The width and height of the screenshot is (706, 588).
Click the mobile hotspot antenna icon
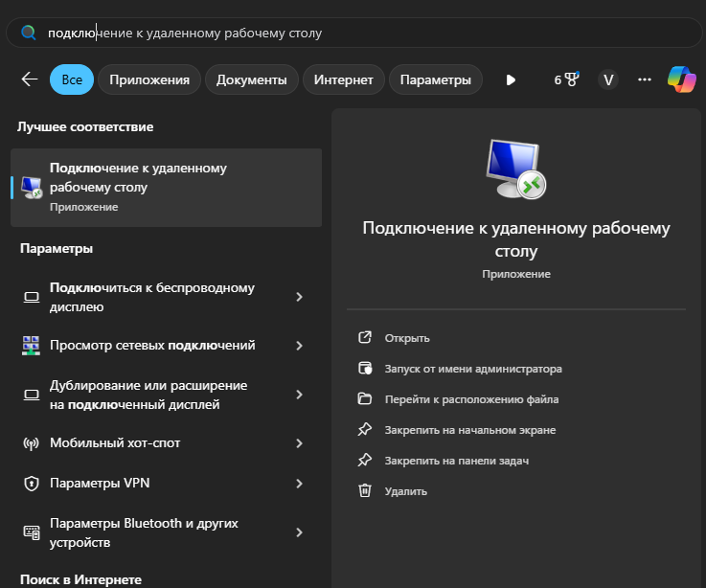click(31, 443)
